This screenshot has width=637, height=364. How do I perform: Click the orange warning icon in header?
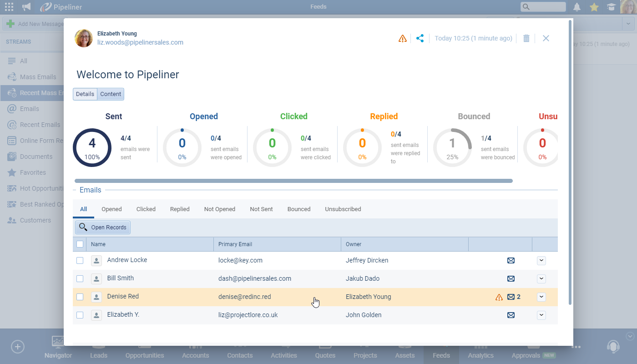(x=402, y=39)
